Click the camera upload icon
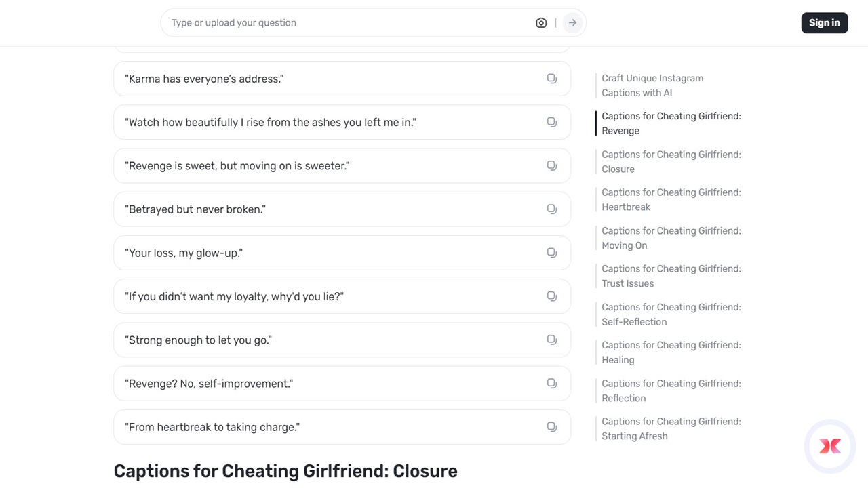This screenshot has height=488, width=868. click(x=541, y=23)
